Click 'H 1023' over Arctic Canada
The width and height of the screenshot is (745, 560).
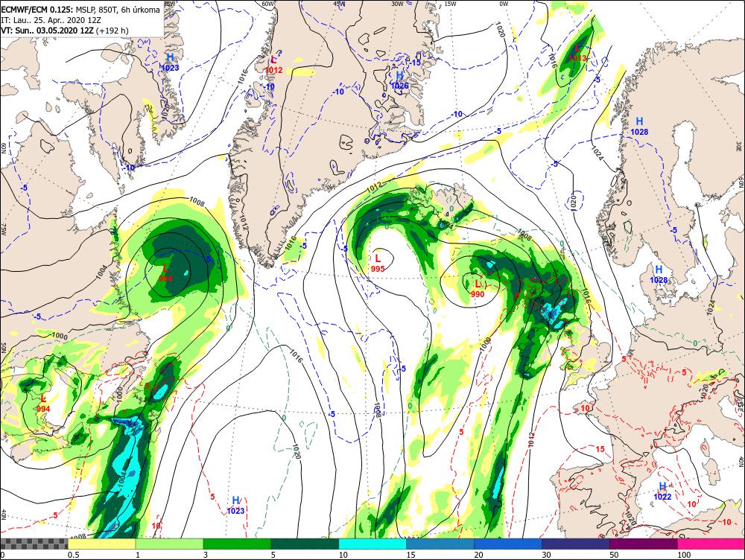pos(170,63)
